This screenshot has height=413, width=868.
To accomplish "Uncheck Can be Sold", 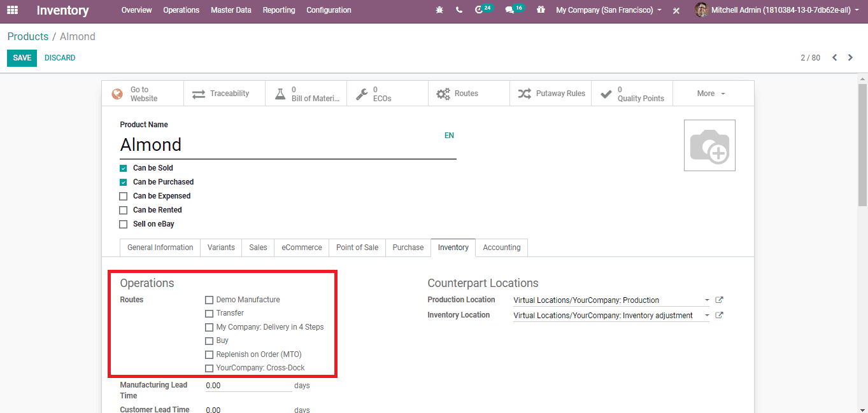I will [124, 169].
